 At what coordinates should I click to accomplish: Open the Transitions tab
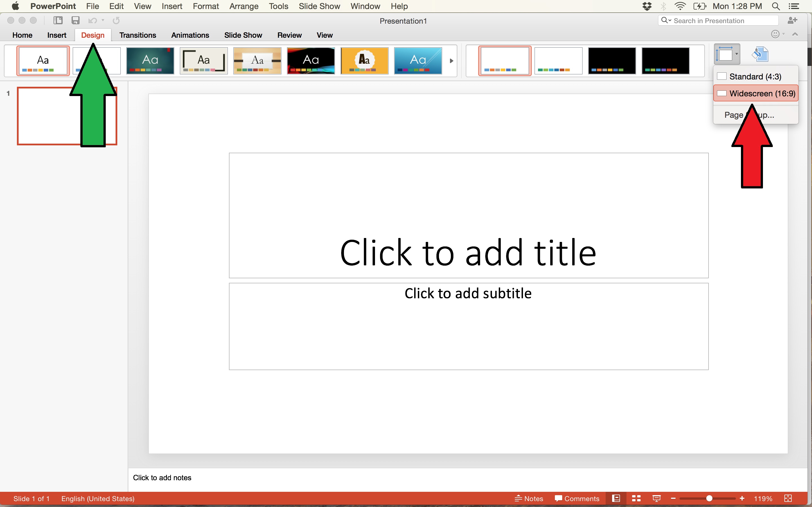(138, 35)
